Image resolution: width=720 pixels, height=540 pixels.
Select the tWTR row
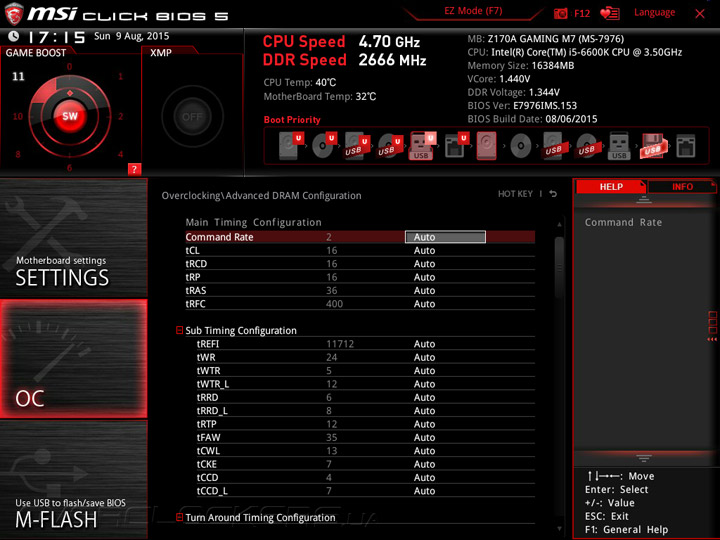tap(366, 371)
